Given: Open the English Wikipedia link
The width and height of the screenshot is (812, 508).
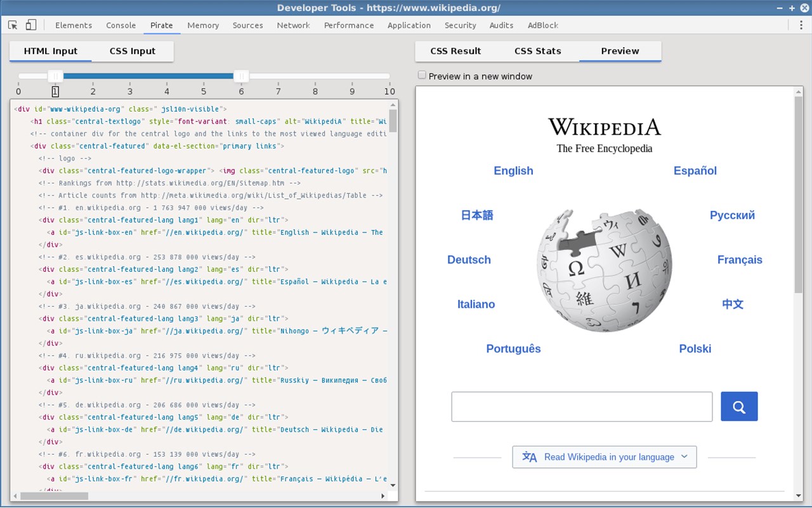Looking at the screenshot, I should click(x=514, y=171).
